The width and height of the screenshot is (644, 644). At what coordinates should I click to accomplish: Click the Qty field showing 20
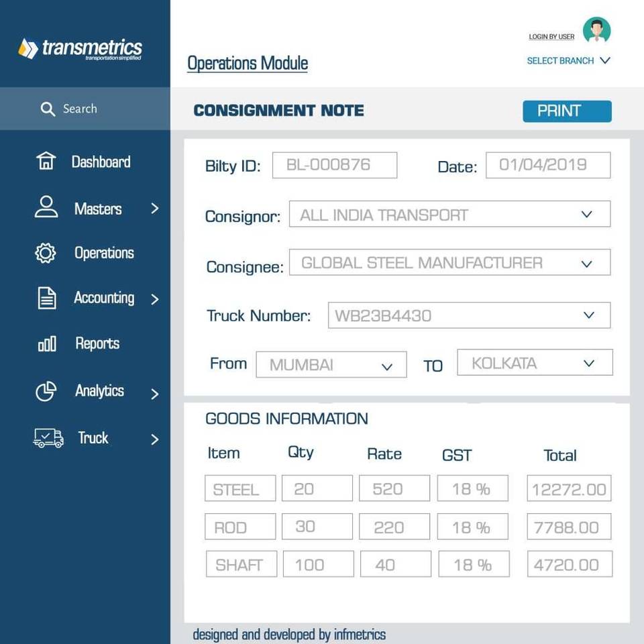[317, 488]
